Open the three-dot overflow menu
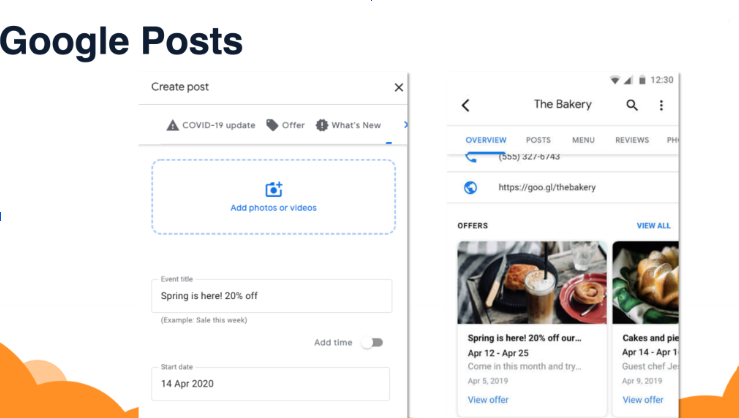Image resolution: width=739 pixels, height=418 pixels. point(661,105)
